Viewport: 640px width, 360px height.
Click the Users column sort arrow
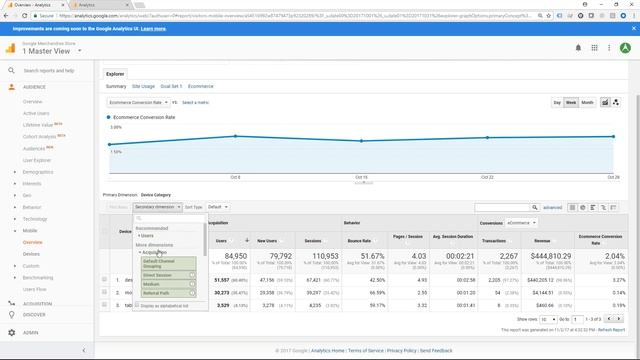click(x=247, y=240)
